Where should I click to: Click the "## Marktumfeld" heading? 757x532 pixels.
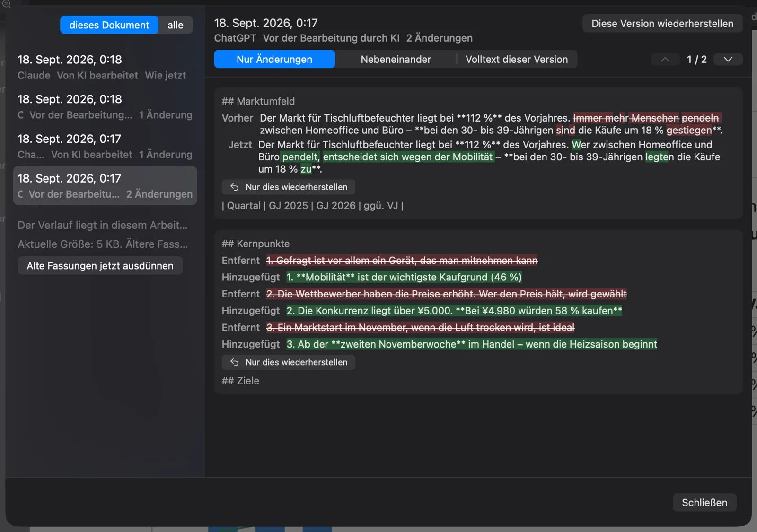[x=258, y=101]
